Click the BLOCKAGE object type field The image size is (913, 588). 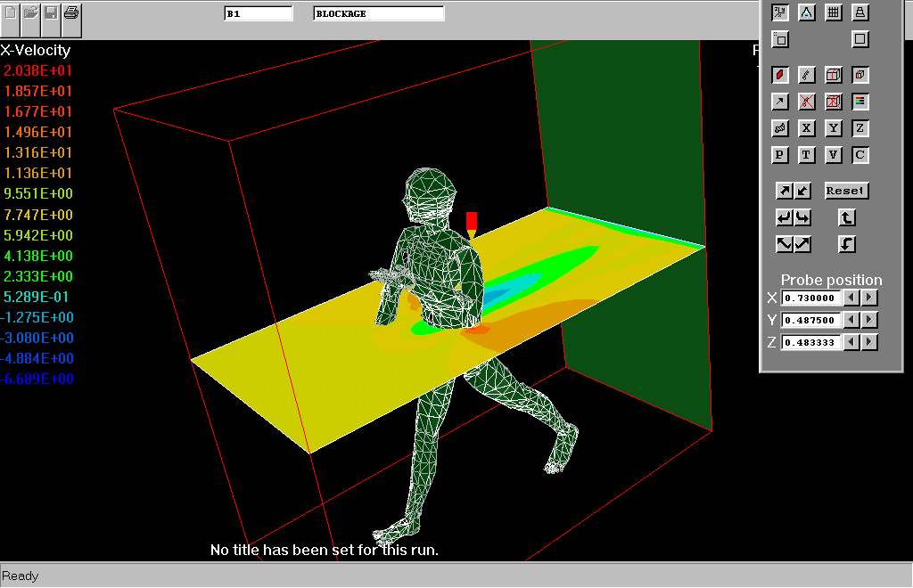(378, 14)
